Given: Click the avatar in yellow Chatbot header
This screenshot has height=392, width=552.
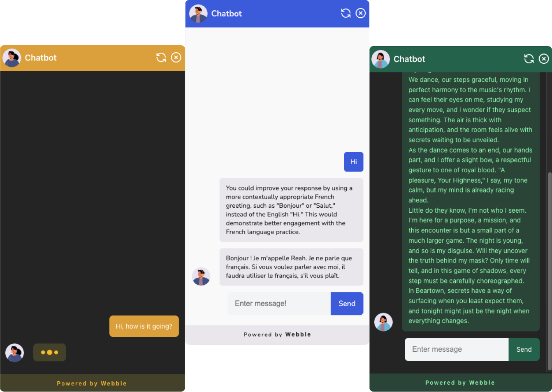Looking at the screenshot, I should 12,58.
